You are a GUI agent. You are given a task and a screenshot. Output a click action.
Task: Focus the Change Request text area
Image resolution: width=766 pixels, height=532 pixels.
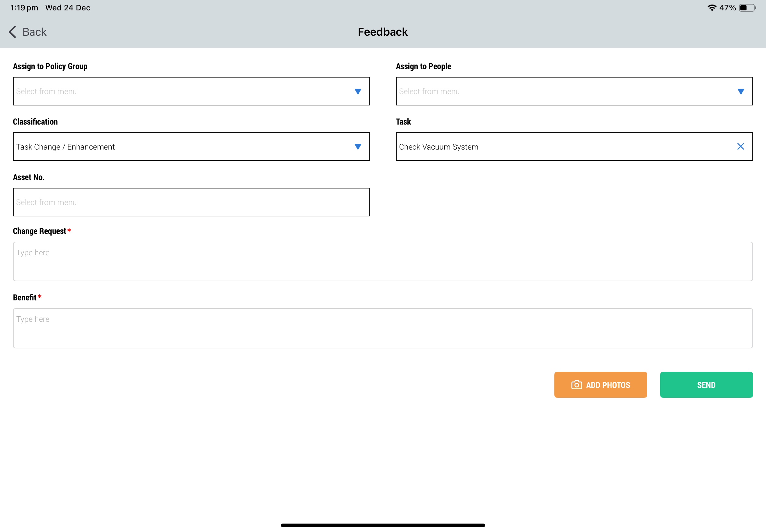click(382, 262)
